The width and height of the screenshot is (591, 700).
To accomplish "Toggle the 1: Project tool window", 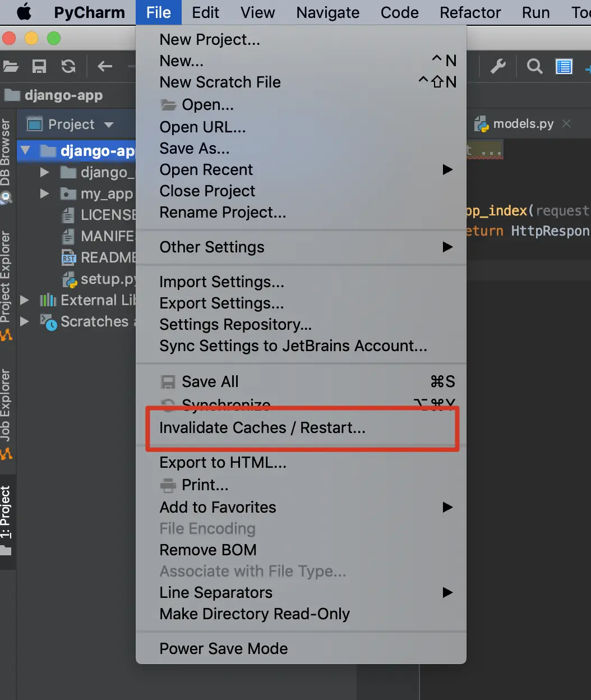I will (6, 521).
